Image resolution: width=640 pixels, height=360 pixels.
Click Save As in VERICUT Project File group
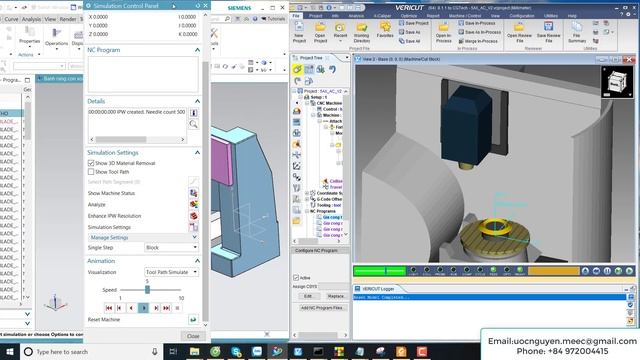[x=409, y=32]
